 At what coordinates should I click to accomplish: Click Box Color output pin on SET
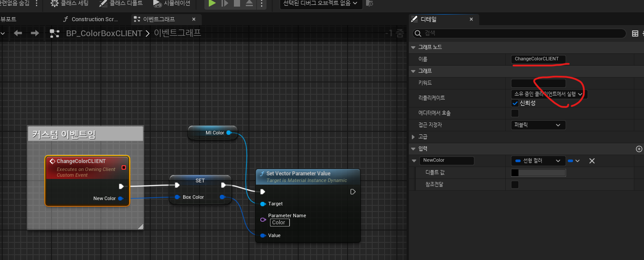pyautogui.click(x=222, y=197)
